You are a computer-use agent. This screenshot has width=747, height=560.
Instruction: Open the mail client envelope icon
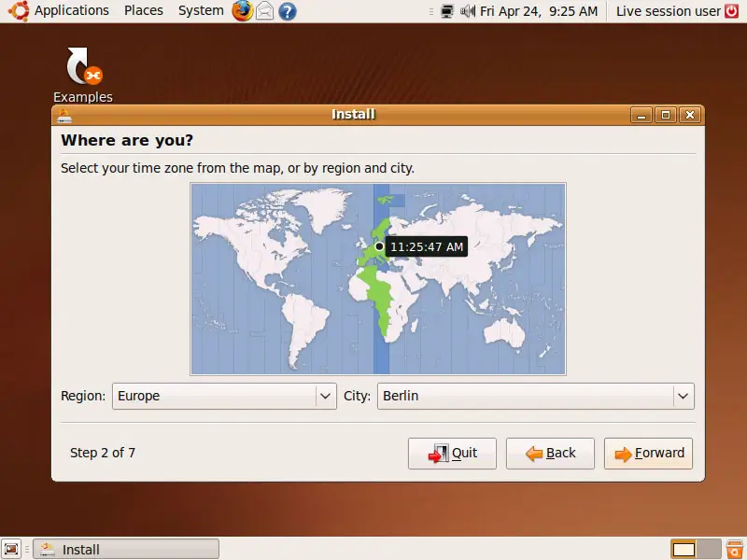coord(265,11)
